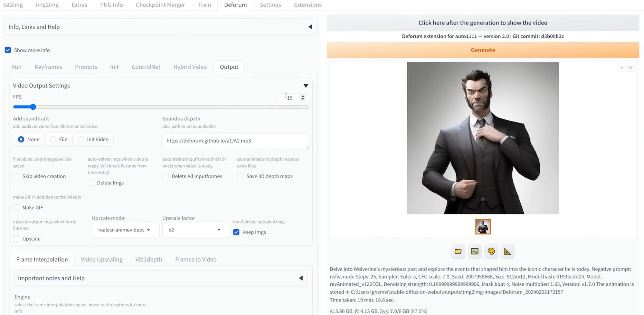This screenshot has width=644, height=315.
Task: Click the orange Generate button
Action: 483,50
